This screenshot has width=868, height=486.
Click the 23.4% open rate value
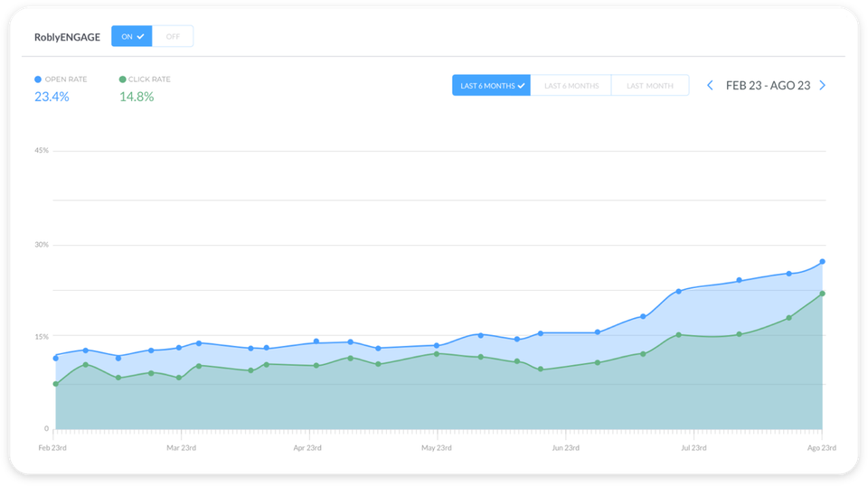(x=52, y=97)
